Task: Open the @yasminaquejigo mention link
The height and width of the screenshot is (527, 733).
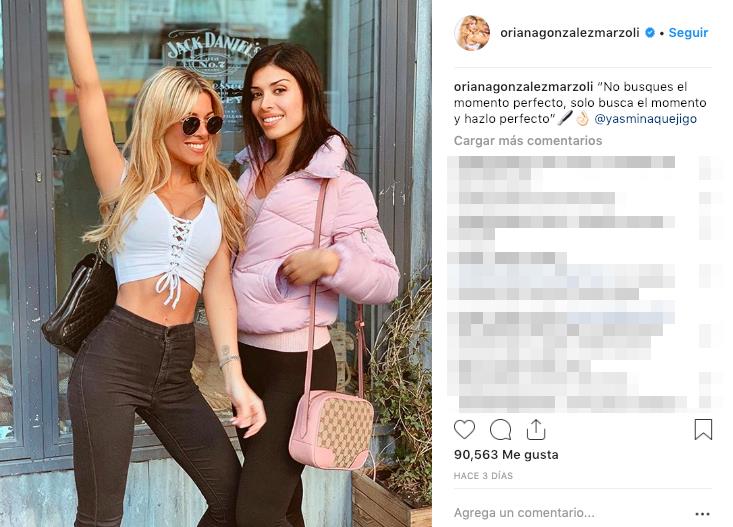Action: (x=646, y=119)
